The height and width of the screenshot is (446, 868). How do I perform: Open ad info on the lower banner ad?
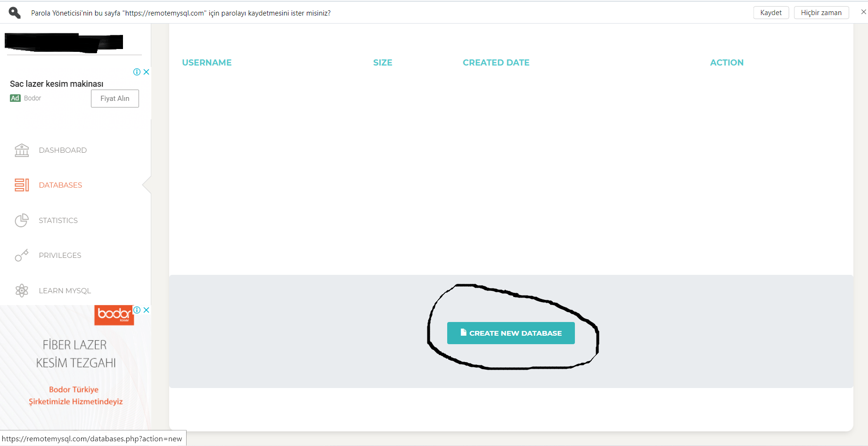tap(137, 310)
